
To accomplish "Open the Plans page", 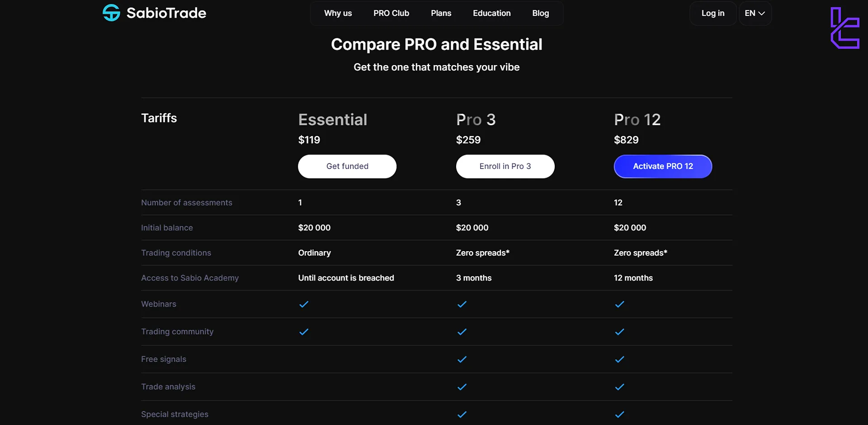I will [x=441, y=13].
